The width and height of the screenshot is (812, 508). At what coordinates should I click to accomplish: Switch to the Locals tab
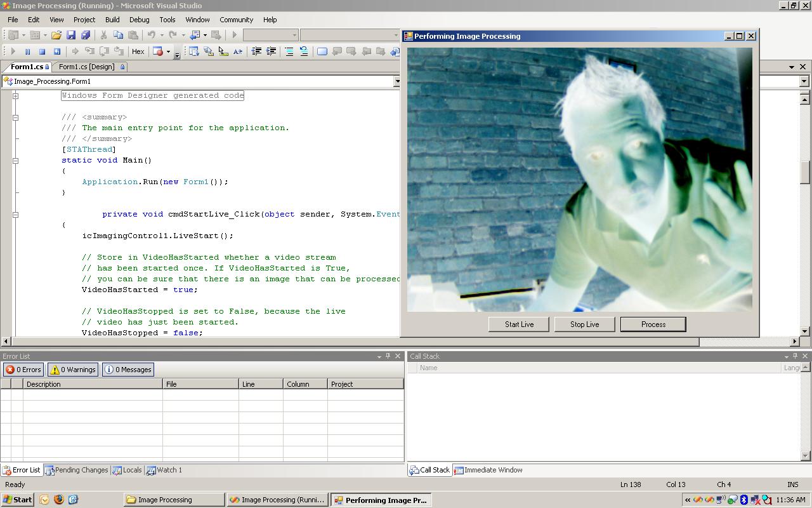pos(128,470)
